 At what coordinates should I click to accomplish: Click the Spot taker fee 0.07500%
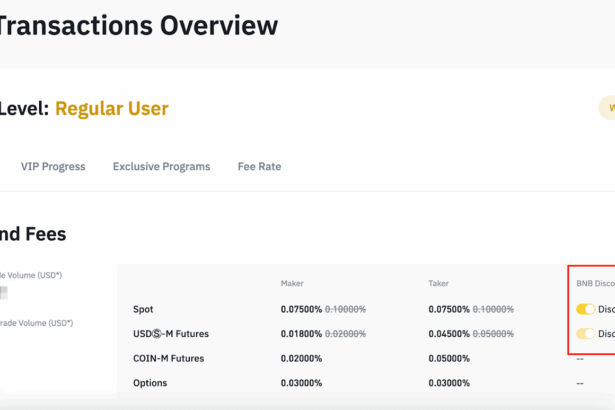click(449, 310)
